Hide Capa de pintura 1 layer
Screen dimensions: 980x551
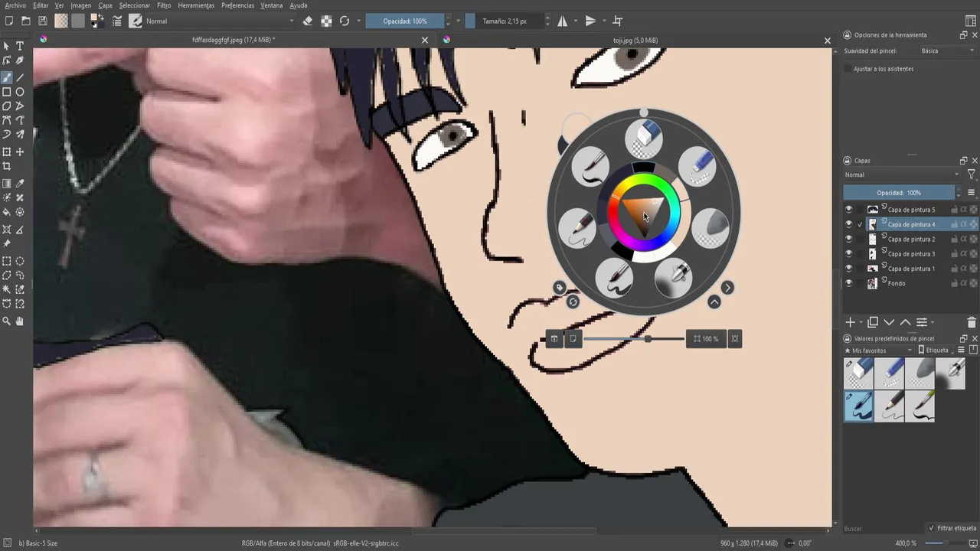pos(848,269)
